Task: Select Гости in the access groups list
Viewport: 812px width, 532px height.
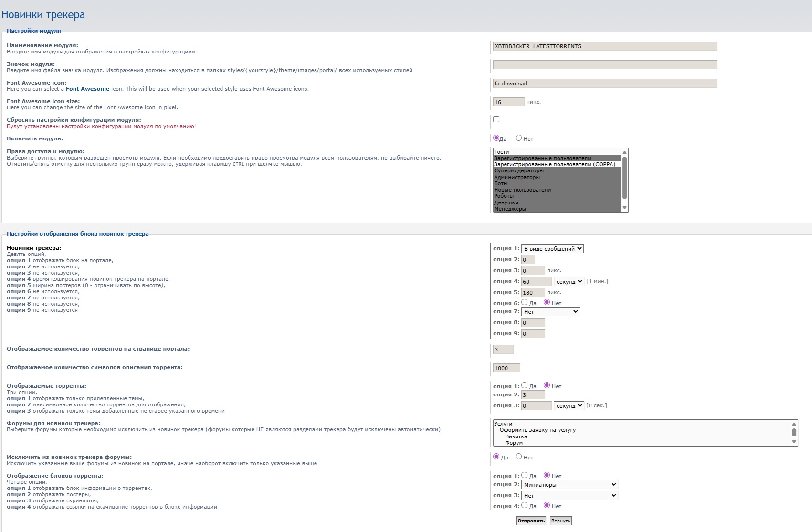Action: [x=501, y=152]
